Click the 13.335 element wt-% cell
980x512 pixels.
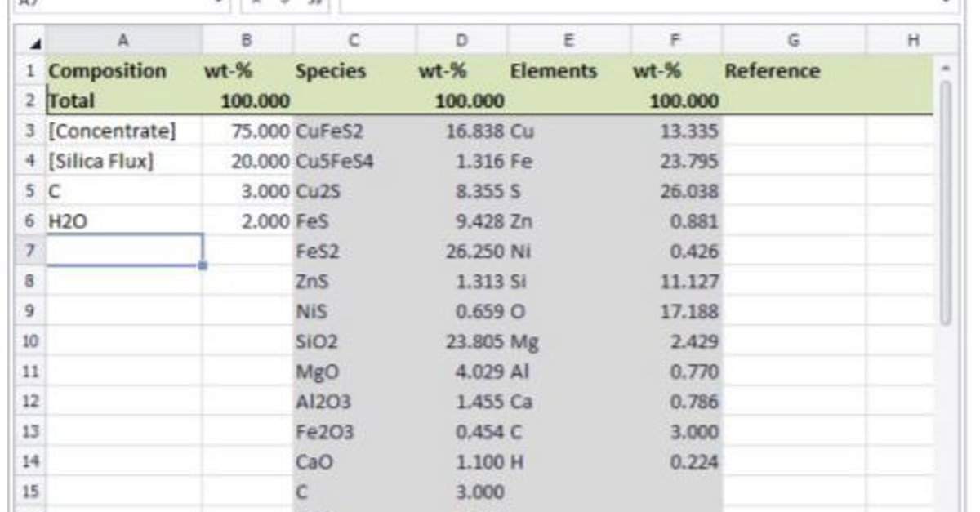[x=676, y=131]
